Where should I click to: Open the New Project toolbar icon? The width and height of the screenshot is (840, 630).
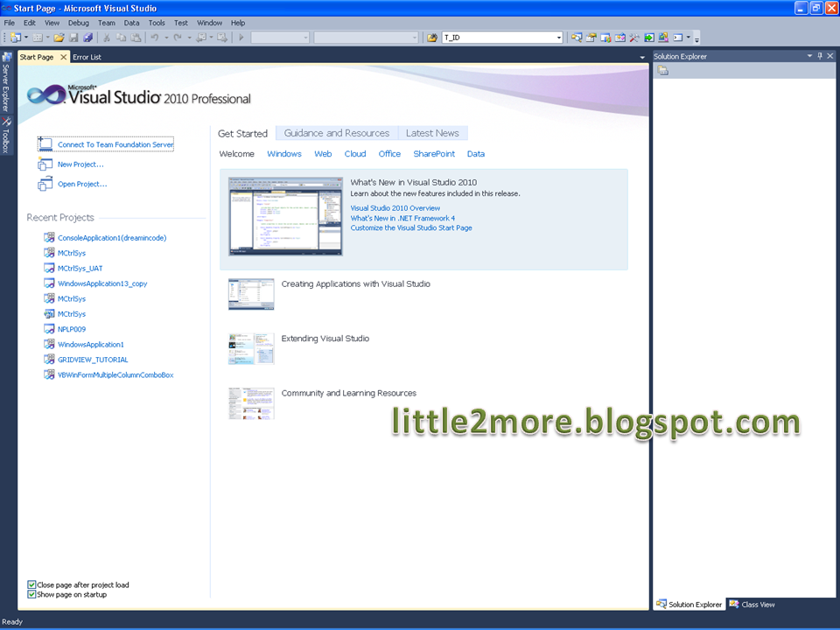click(15, 37)
